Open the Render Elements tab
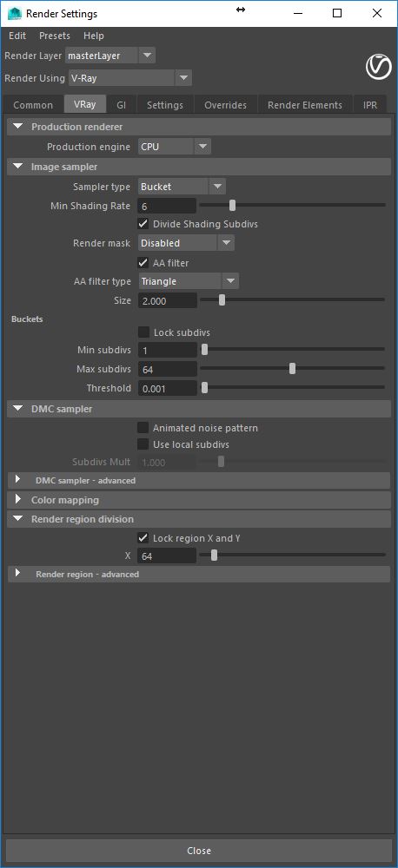Screen dimensions: 398x868 [304, 105]
